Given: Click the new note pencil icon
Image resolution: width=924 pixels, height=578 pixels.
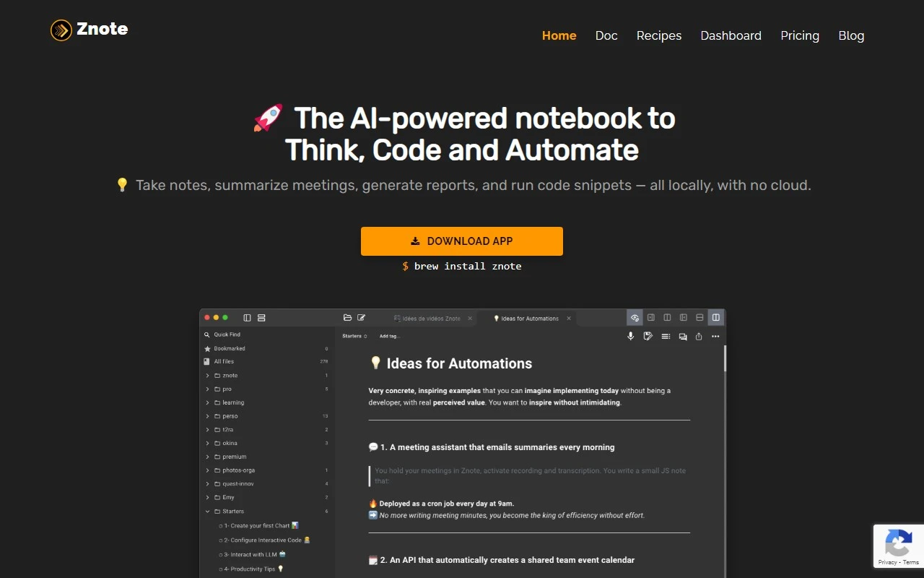Looking at the screenshot, I should tap(362, 318).
